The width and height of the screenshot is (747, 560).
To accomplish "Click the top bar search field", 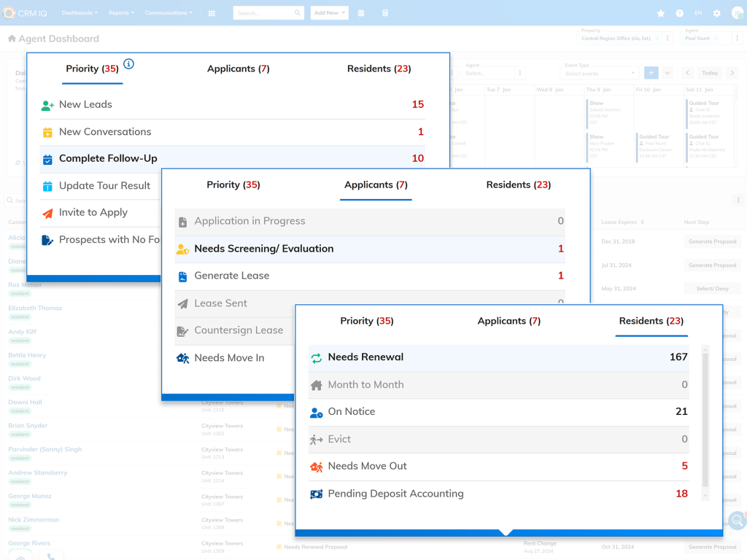I will pos(268,13).
